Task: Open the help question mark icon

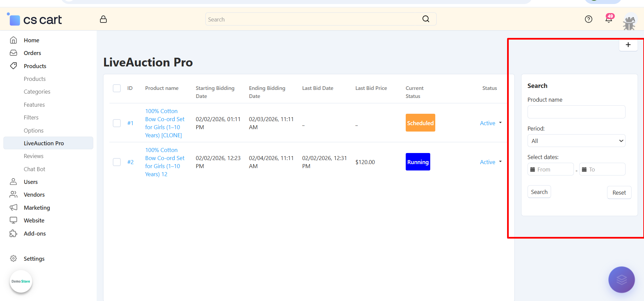Action: 588,19
